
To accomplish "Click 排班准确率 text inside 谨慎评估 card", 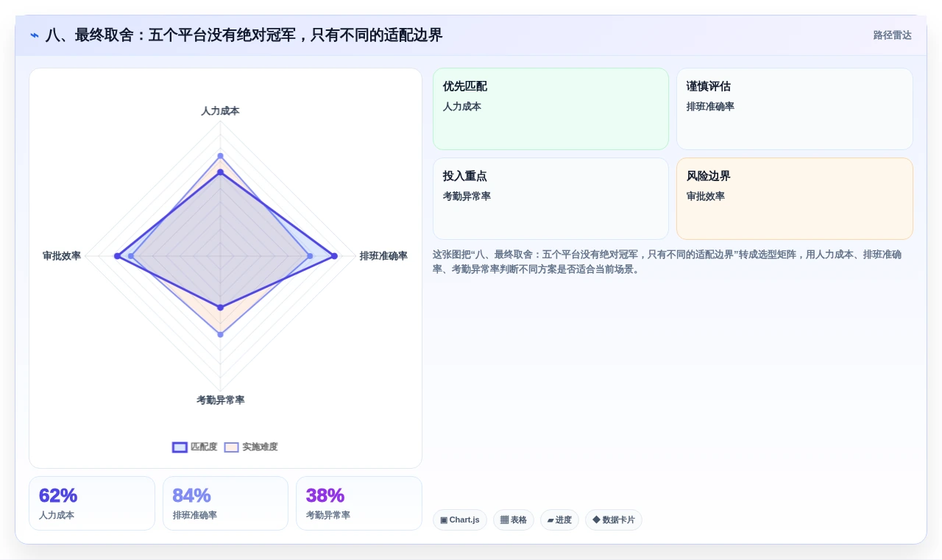I will pos(710,107).
